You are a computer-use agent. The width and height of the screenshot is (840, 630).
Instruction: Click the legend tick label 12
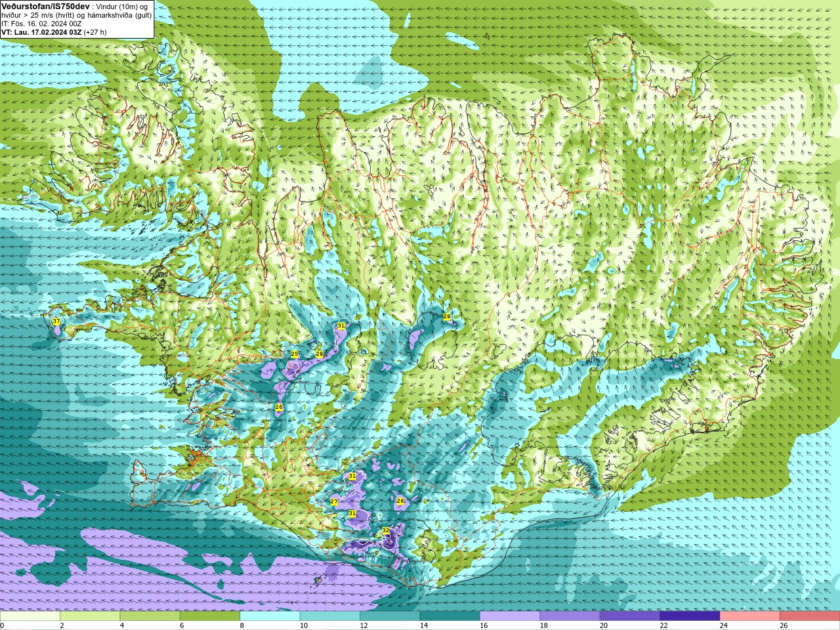point(364,625)
